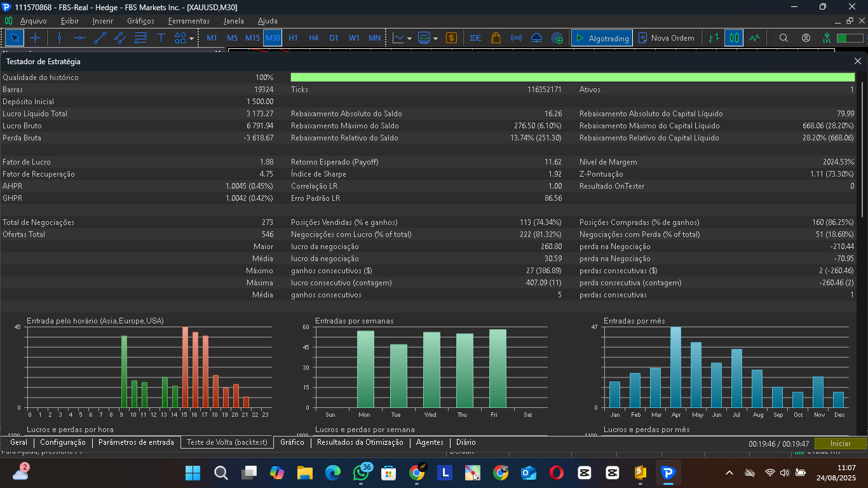
Task: Switch chart to candlestick display
Action: click(734, 38)
